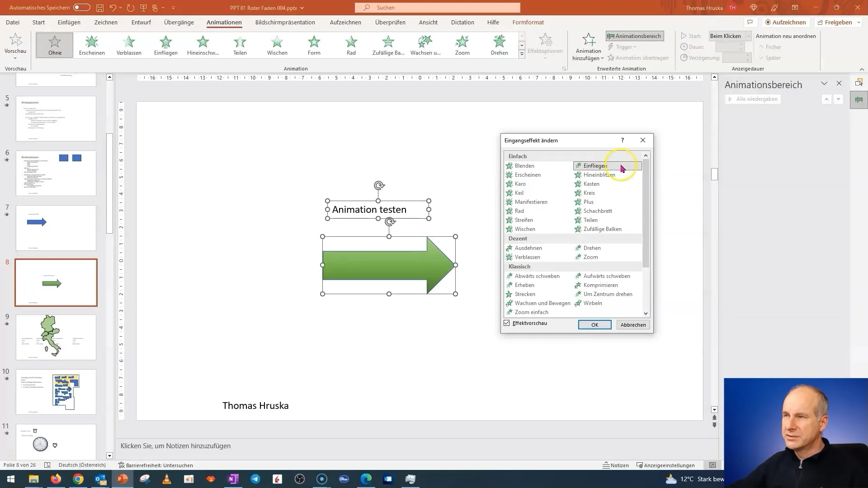Select the Verblassen animation in ribbon gallery
This screenshot has width=868, height=488.
point(129,45)
